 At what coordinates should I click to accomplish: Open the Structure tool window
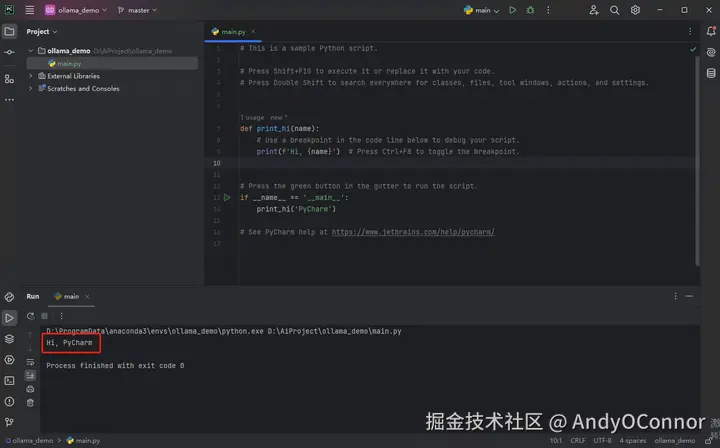pyautogui.click(x=9, y=79)
